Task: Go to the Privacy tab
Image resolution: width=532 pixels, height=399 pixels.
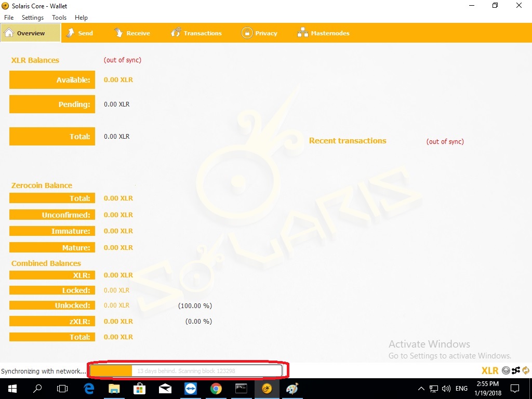Action: (260, 33)
